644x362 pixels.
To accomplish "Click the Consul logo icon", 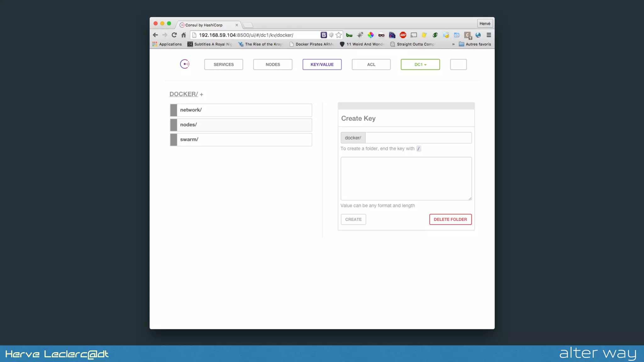I will point(185,64).
